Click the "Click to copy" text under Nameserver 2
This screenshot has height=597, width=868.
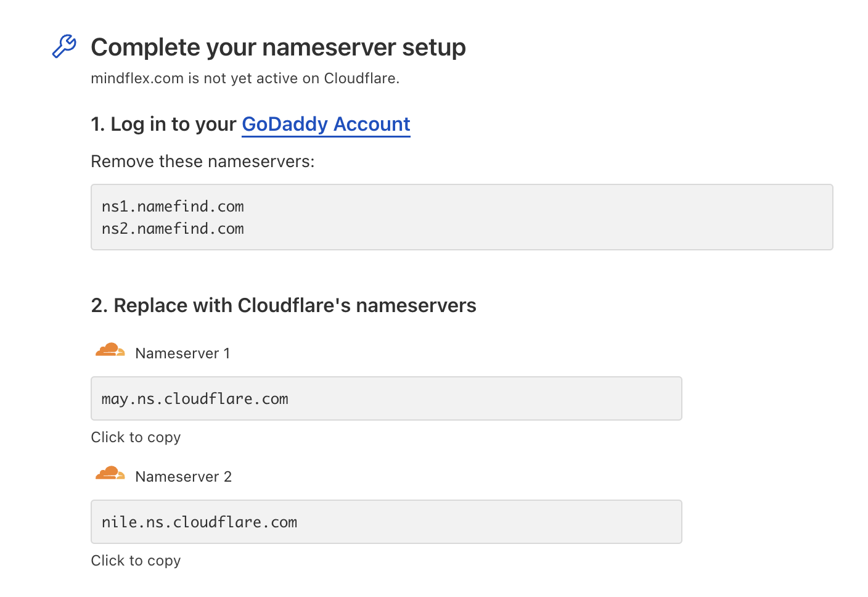pyautogui.click(x=136, y=561)
